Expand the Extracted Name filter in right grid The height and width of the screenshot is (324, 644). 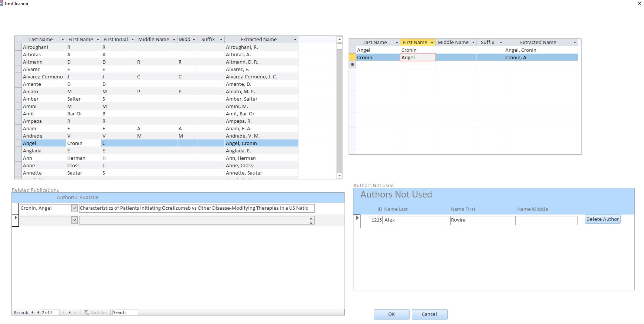click(574, 43)
